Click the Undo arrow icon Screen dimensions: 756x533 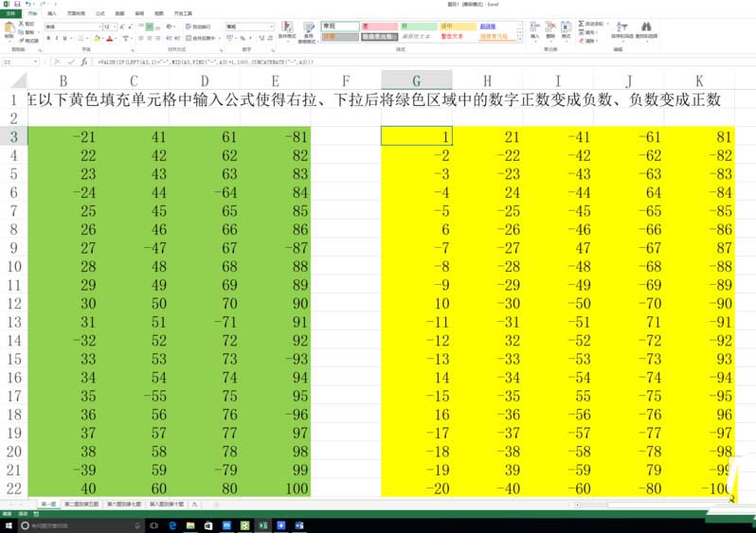pyautogui.click(x=28, y=4)
